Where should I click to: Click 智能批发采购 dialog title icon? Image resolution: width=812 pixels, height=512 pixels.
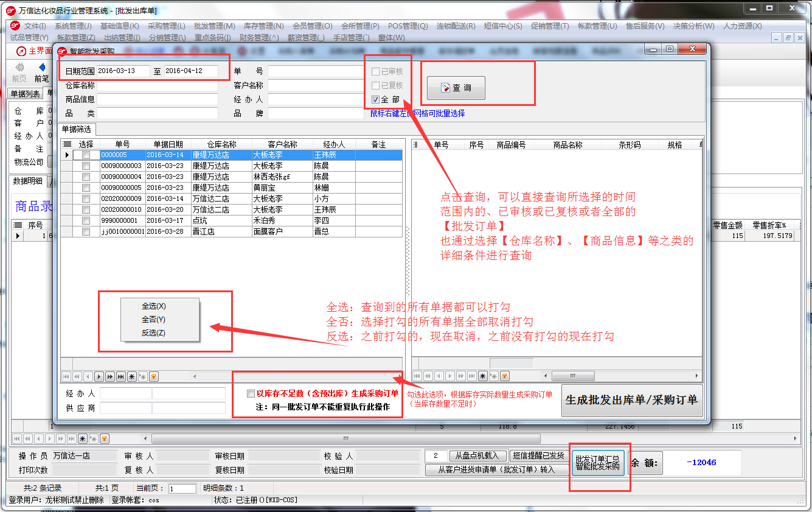coord(61,51)
